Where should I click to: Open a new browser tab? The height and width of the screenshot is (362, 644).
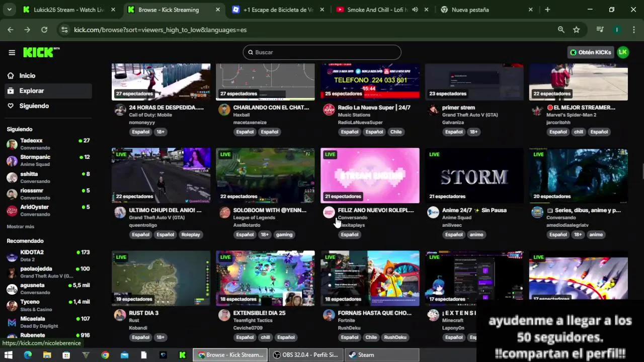pyautogui.click(x=547, y=10)
